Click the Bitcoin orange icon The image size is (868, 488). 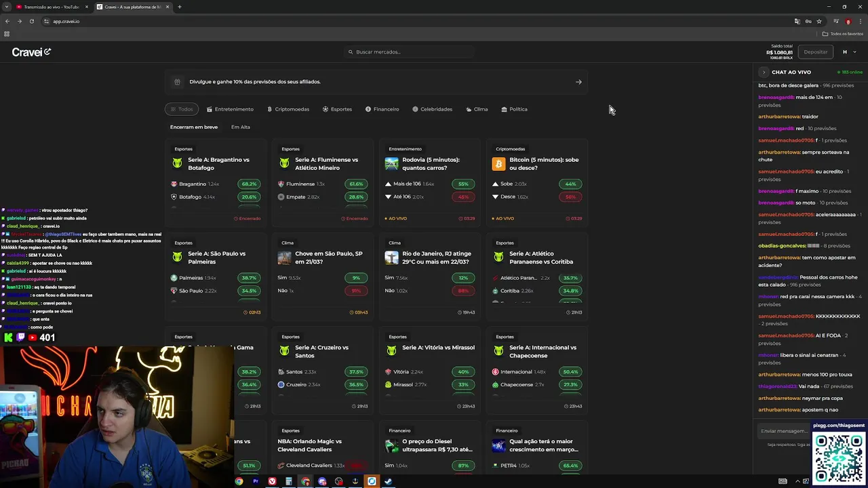498,164
